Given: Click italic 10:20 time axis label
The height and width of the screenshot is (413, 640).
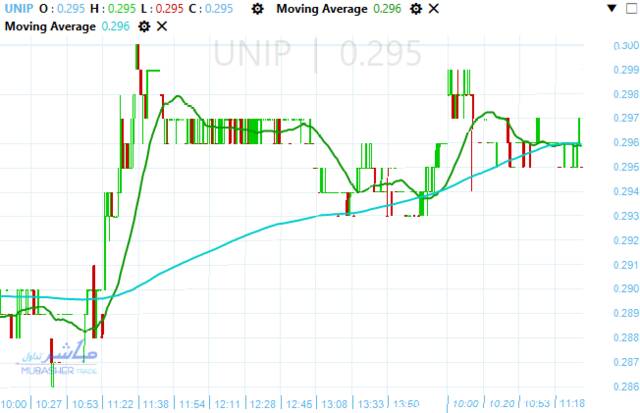Looking at the screenshot, I should (x=502, y=404).
